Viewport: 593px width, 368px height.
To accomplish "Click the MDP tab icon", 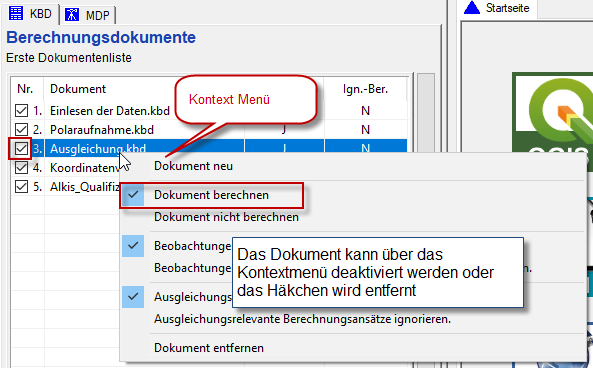I will click(72, 15).
